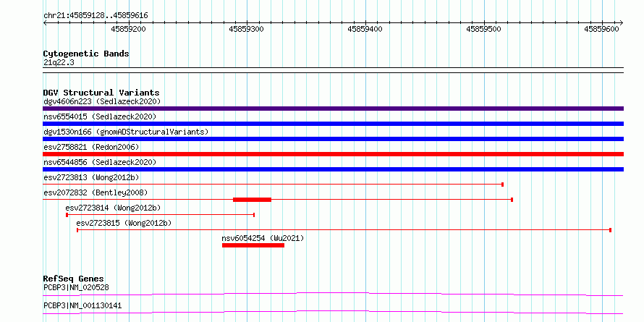Open variant label nsv6554015 (Sedlazeck2020)

click(x=100, y=116)
